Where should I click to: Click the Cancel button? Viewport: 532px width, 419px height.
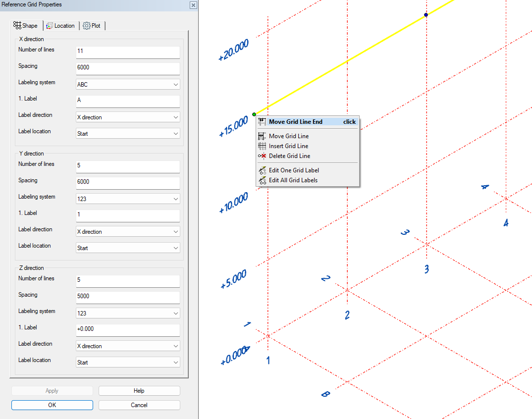click(139, 405)
